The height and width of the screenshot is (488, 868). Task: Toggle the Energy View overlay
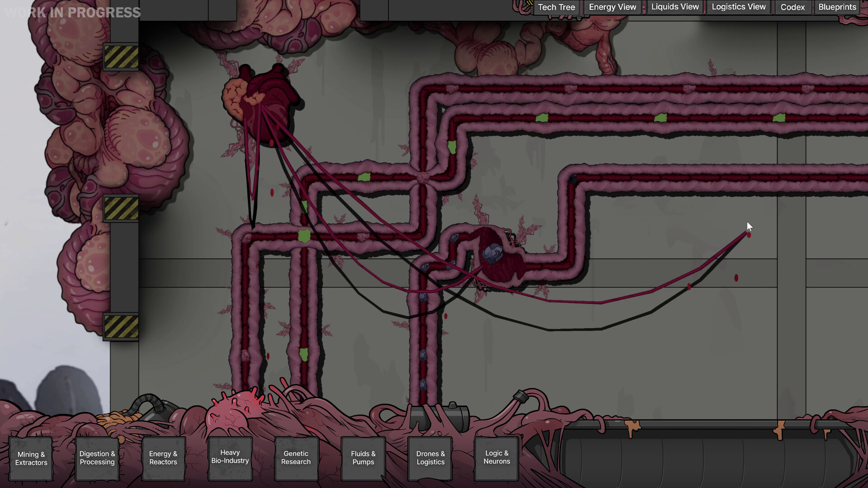(x=612, y=7)
